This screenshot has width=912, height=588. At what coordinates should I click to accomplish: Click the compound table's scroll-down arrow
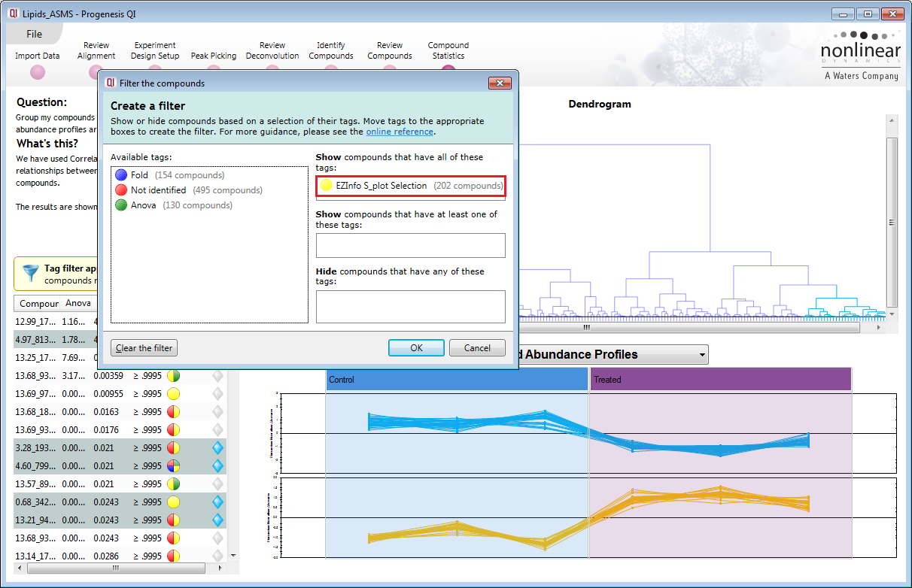[x=233, y=556]
